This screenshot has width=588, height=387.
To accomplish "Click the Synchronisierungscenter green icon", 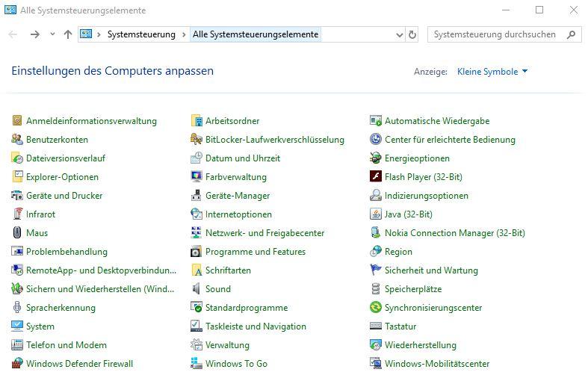I will click(375, 307).
